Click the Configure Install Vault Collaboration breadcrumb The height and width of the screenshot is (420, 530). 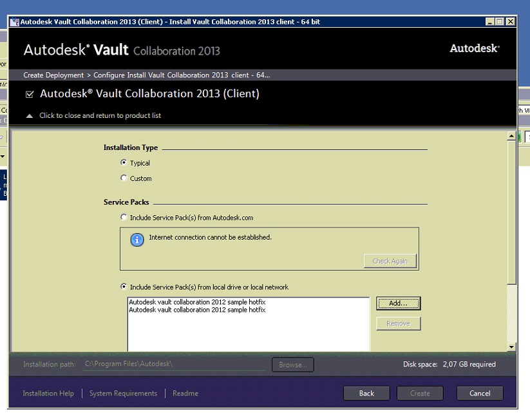coord(182,75)
